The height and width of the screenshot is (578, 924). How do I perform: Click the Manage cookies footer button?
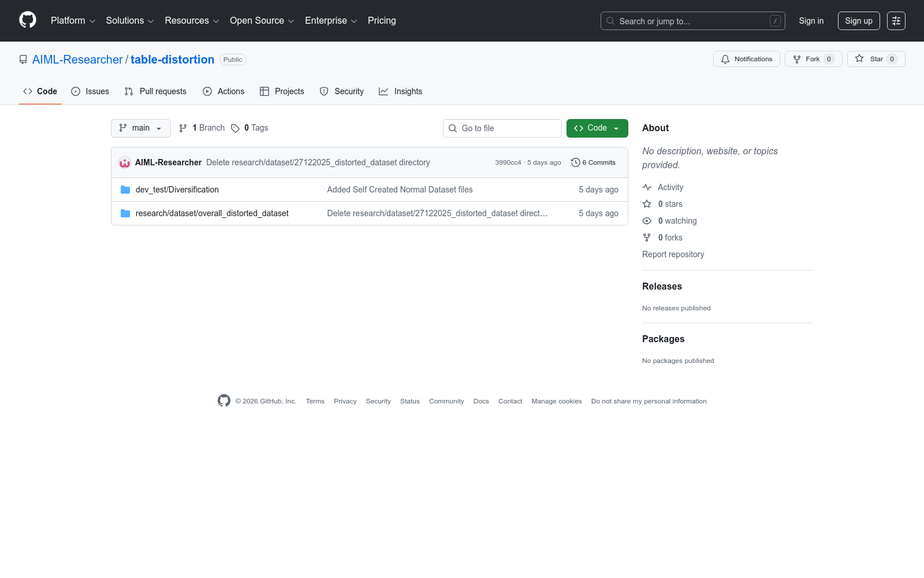pyautogui.click(x=557, y=401)
